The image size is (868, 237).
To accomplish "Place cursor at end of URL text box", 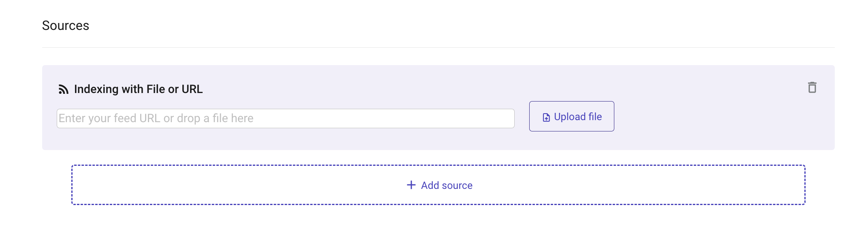I will click(509, 118).
